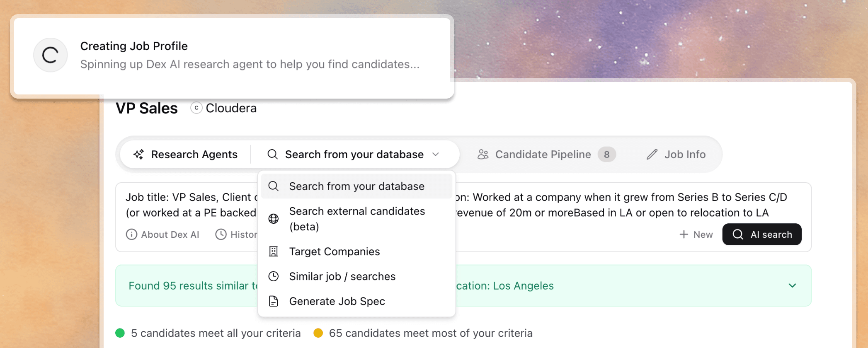868x348 pixels.
Task: Click the document icon for Generate Job Spec
Action: 274,301
